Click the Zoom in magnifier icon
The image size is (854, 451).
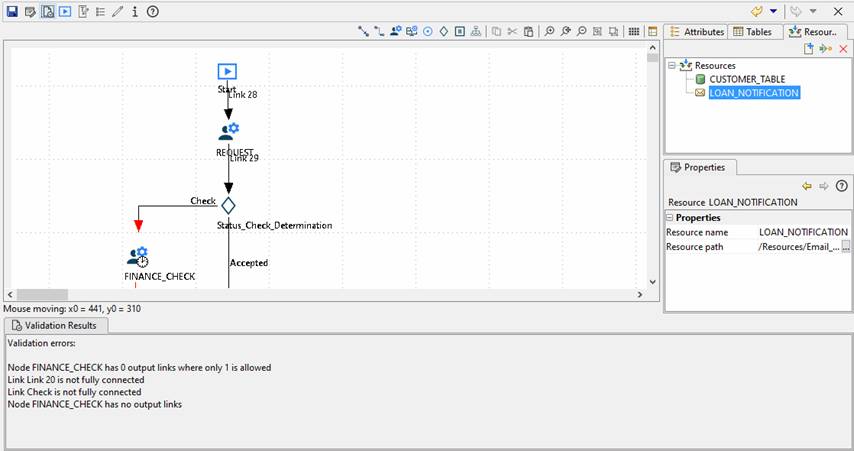click(549, 32)
